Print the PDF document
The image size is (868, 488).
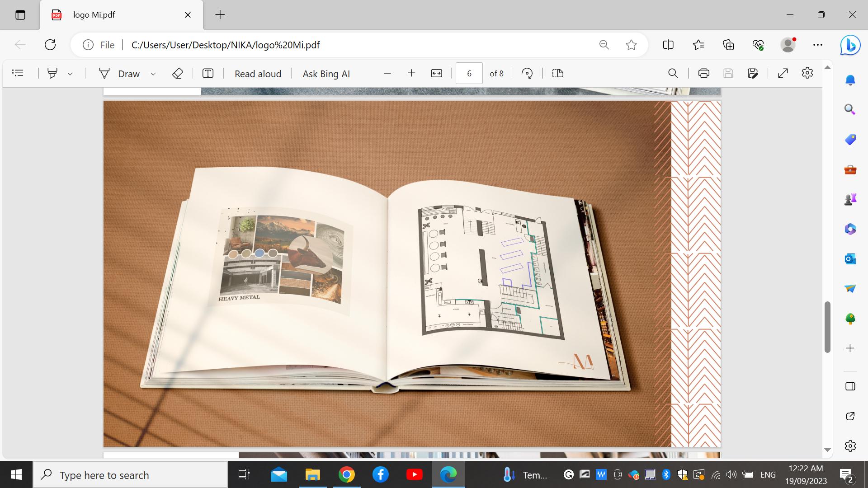click(x=703, y=73)
